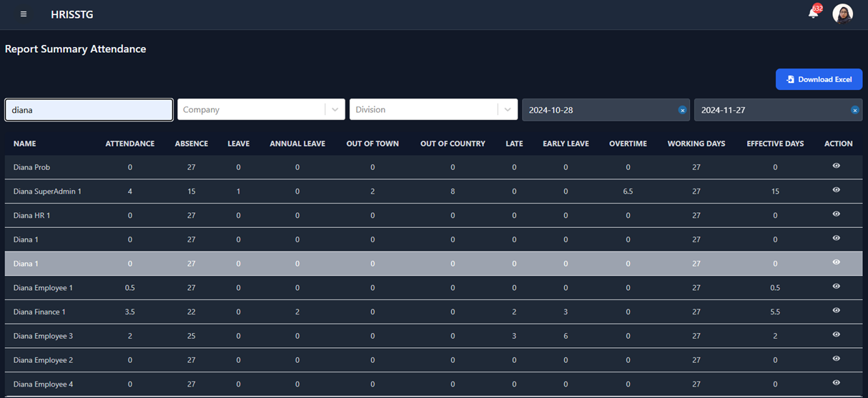View details for Diana Employee 4
Viewport: 868px width, 398px height.
[837, 383]
